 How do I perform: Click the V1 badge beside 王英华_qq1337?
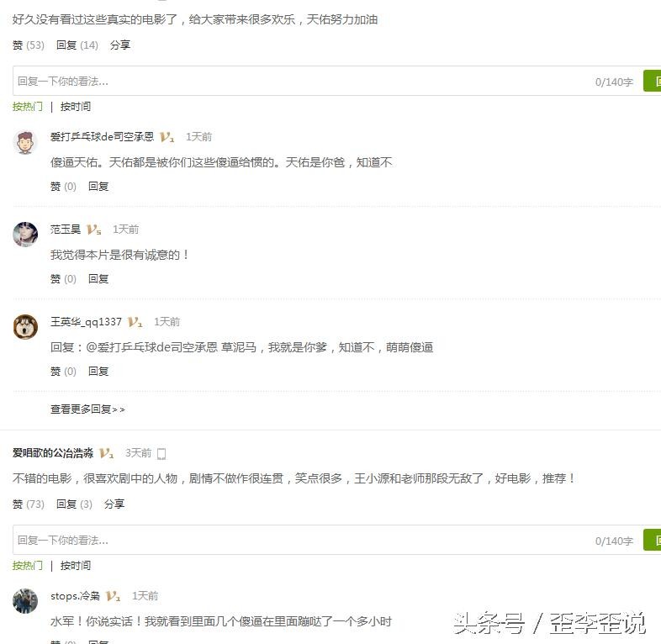[x=135, y=323]
